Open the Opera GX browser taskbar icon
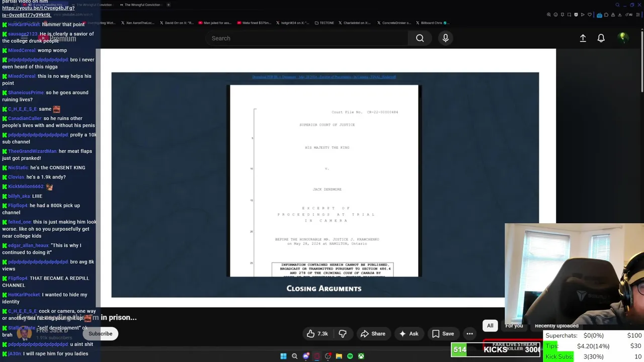644x362 pixels. [x=317, y=356]
